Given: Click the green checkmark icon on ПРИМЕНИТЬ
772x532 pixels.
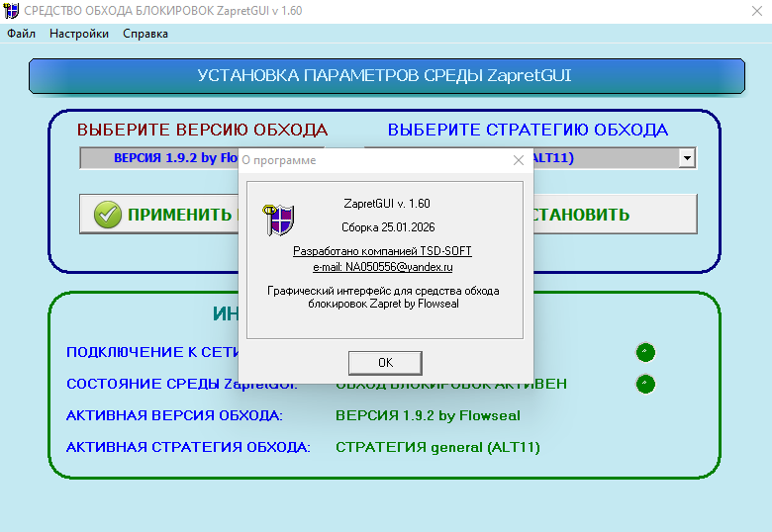Looking at the screenshot, I should click(107, 215).
